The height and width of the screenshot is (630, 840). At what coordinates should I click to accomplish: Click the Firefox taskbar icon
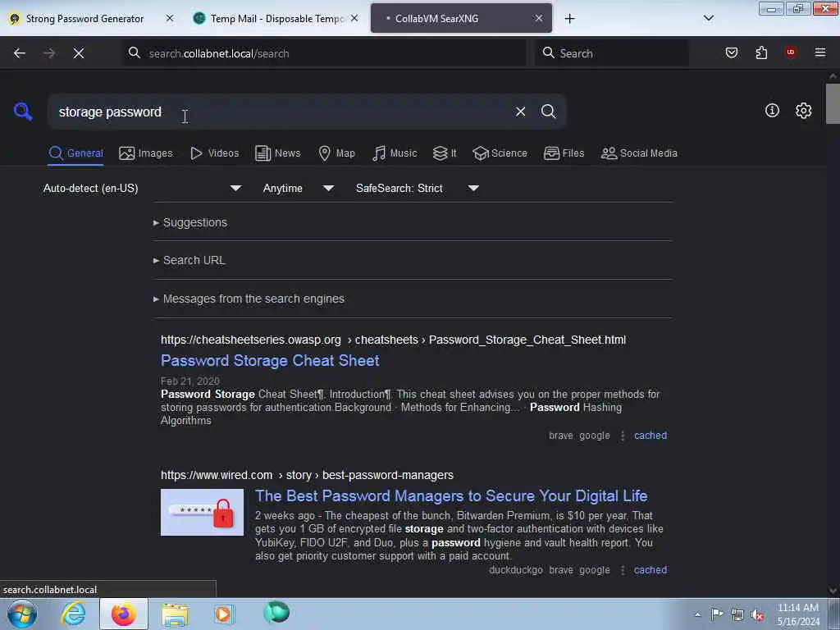[123, 614]
